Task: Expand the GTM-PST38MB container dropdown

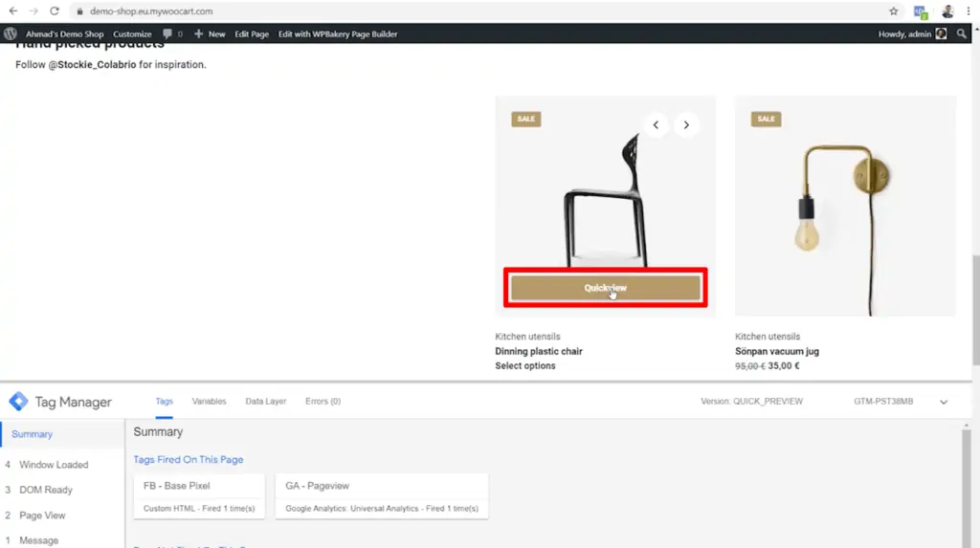Action: point(944,402)
